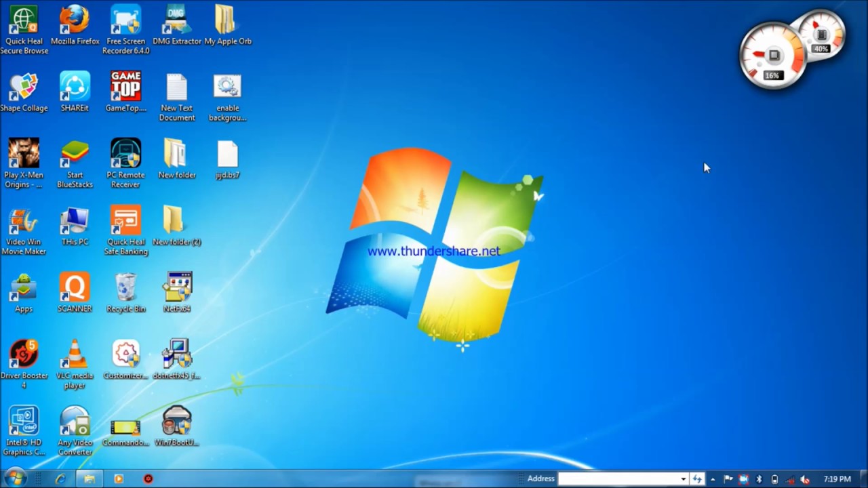Open the Bluetooth tray icon
Image resolution: width=868 pixels, height=488 pixels.
pos(759,479)
